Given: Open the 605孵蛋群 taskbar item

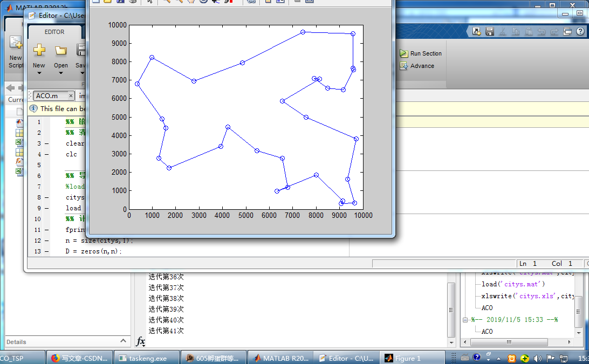Looking at the screenshot, I should point(213,358).
